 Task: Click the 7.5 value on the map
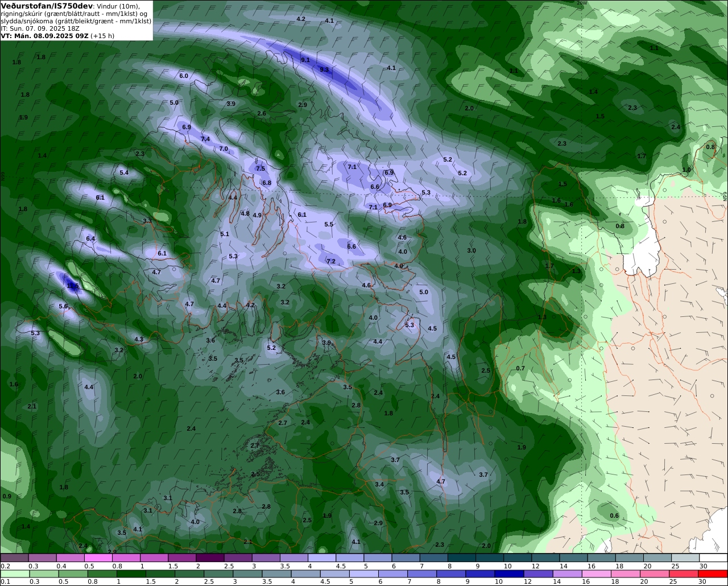(260, 168)
